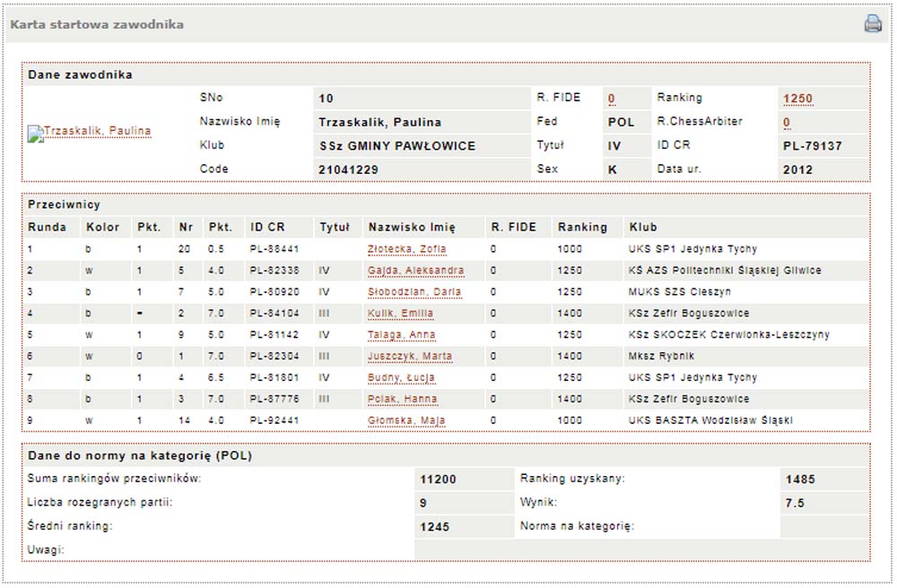Click the Klub column header in opponents table

coord(643,228)
